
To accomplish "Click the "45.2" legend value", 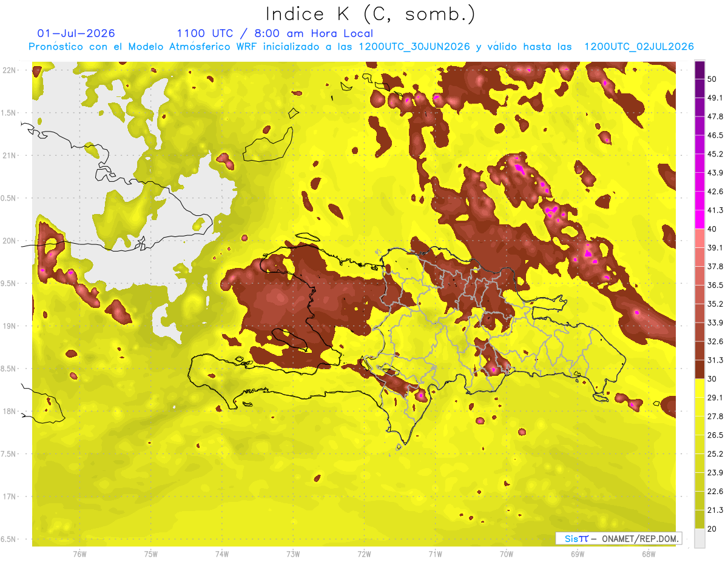I will pos(715,154).
